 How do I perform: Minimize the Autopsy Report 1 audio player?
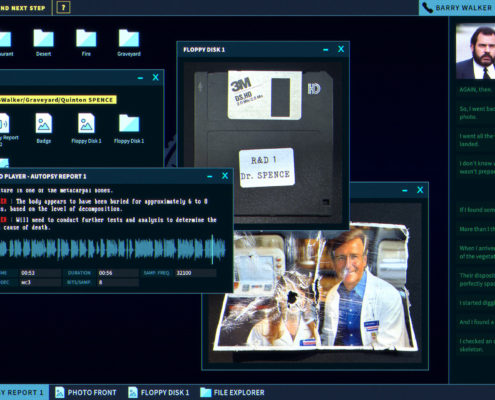210,176
